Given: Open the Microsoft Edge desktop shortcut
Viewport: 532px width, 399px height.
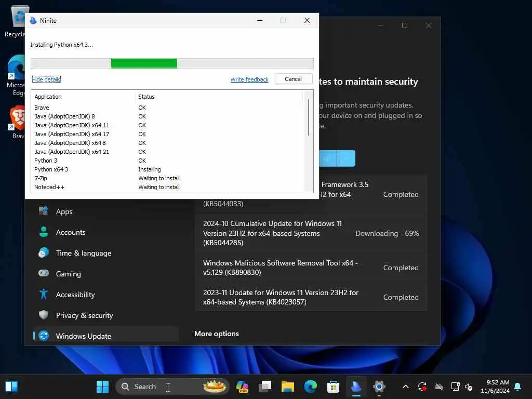Looking at the screenshot, I should [16, 76].
